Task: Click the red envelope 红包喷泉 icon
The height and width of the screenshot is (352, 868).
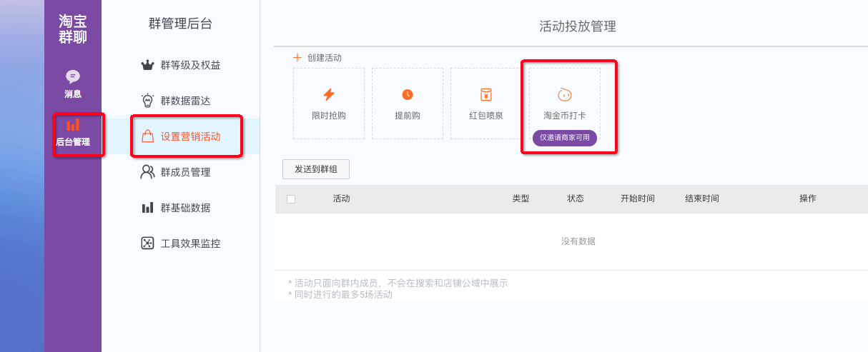Action: point(486,94)
